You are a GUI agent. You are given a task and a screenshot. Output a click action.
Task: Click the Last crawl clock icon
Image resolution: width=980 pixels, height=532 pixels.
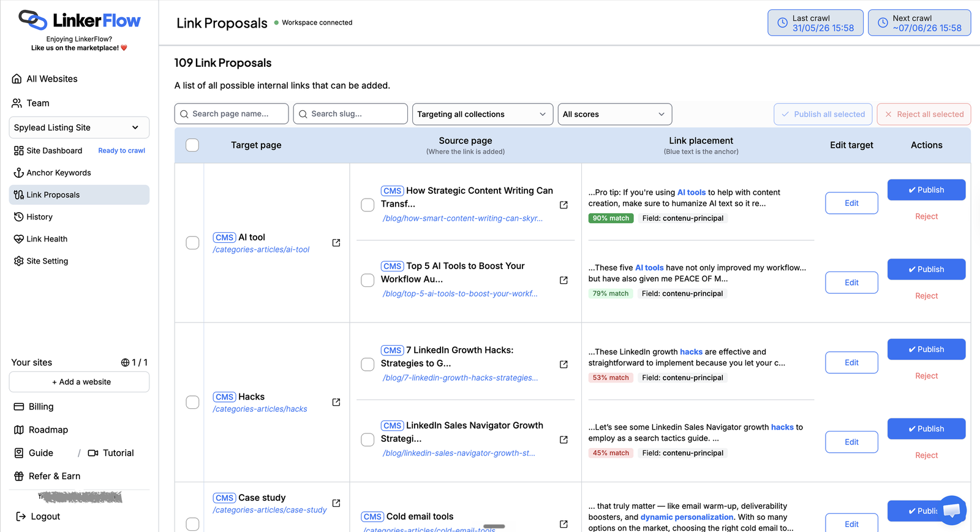[782, 23]
